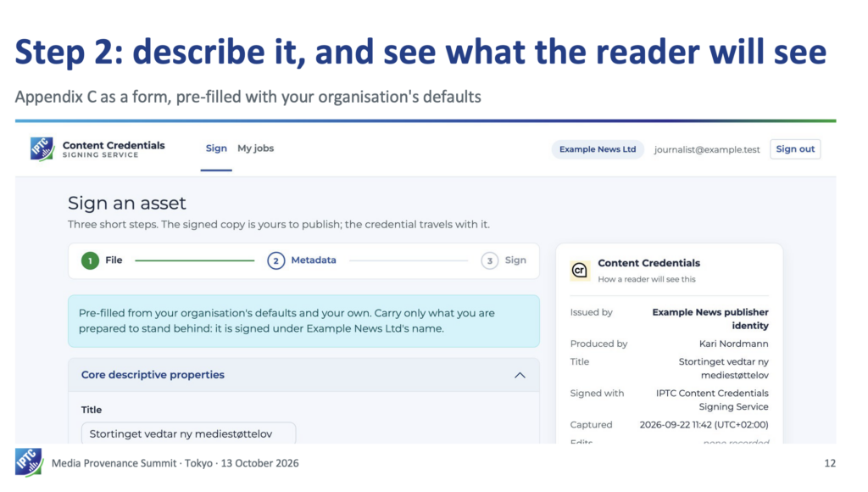The width and height of the screenshot is (868, 492).
Task: Click the Core descriptive properties heading
Action: click(153, 375)
